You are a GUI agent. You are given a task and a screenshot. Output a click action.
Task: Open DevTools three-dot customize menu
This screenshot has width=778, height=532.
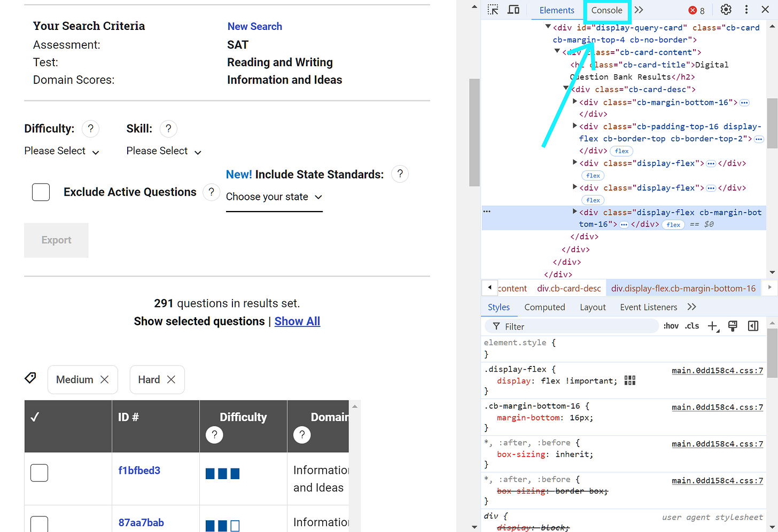click(746, 10)
